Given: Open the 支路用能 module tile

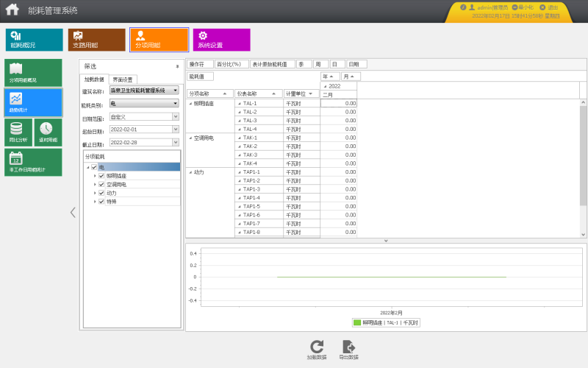Looking at the screenshot, I should (x=97, y=40).
